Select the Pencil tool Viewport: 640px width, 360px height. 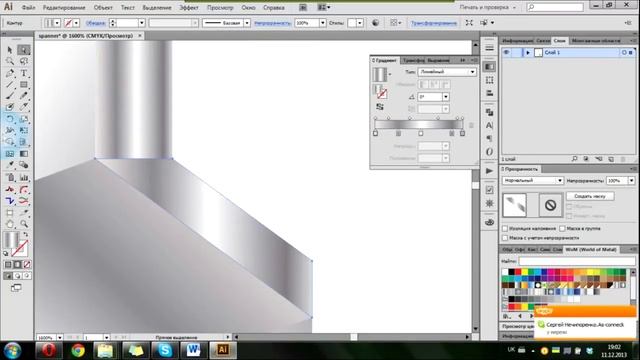[x=24, y=96]
